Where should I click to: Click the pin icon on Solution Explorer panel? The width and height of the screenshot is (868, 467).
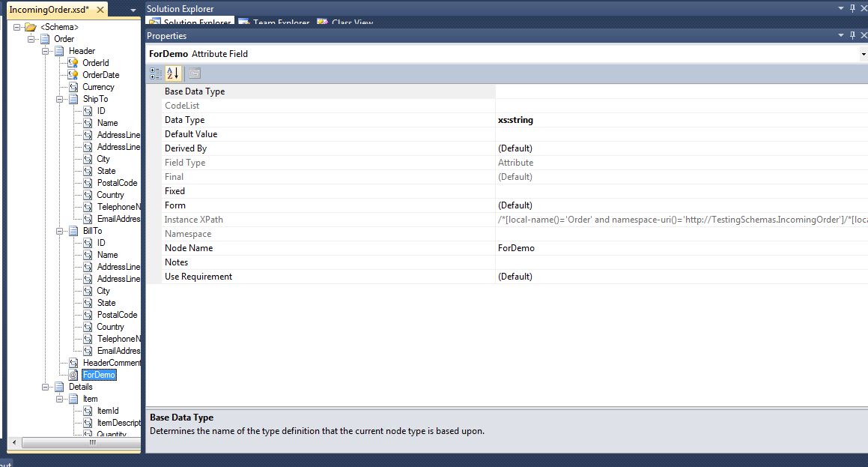point(852,8)
